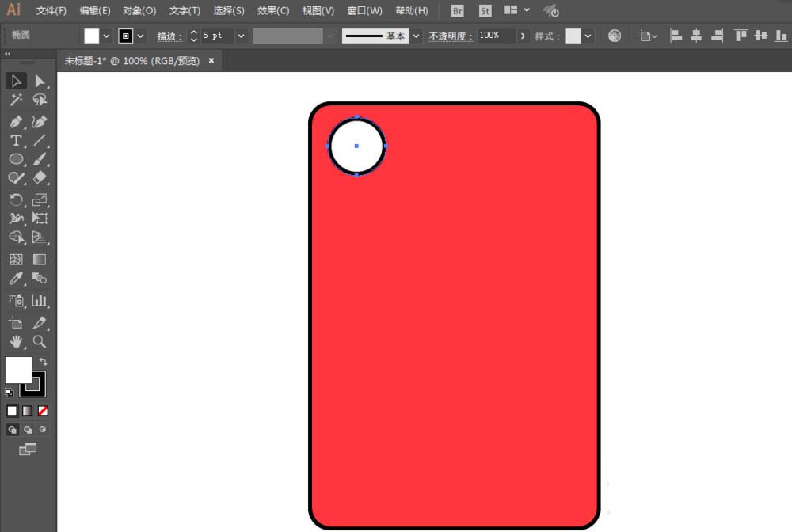The height and width of the screenshot is (532, 792).
Task: Open Align To selection dropdown
Action: pos(648,36)
